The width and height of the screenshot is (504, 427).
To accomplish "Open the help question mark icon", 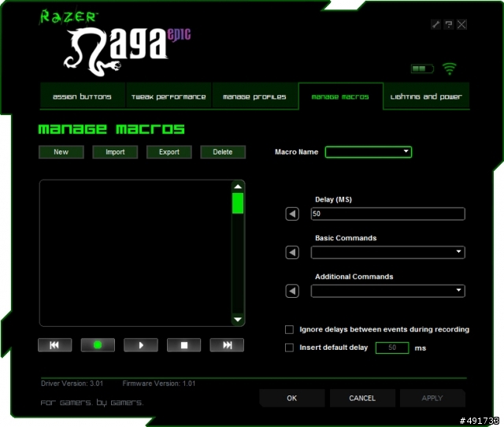I will (x=448, y=24).
